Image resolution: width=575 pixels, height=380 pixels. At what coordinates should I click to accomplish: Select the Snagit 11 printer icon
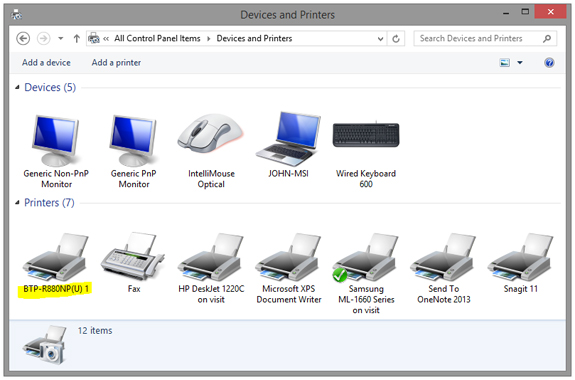click(x=521, y=257)
